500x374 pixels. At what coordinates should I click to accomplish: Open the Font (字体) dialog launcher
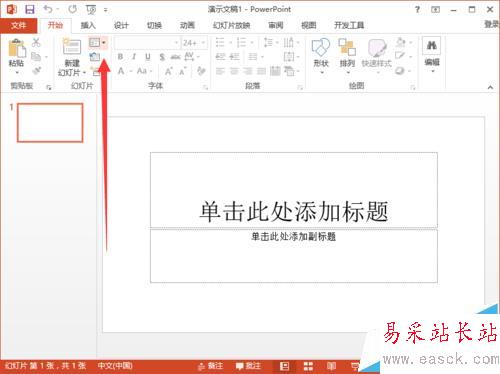[206, 87]
